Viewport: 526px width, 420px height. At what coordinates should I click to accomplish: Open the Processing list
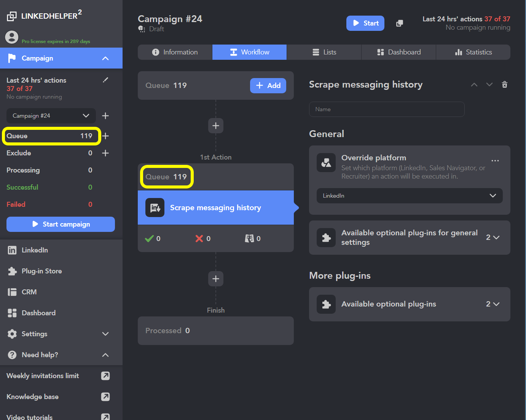pyautogui.click(x=49, y=170)
